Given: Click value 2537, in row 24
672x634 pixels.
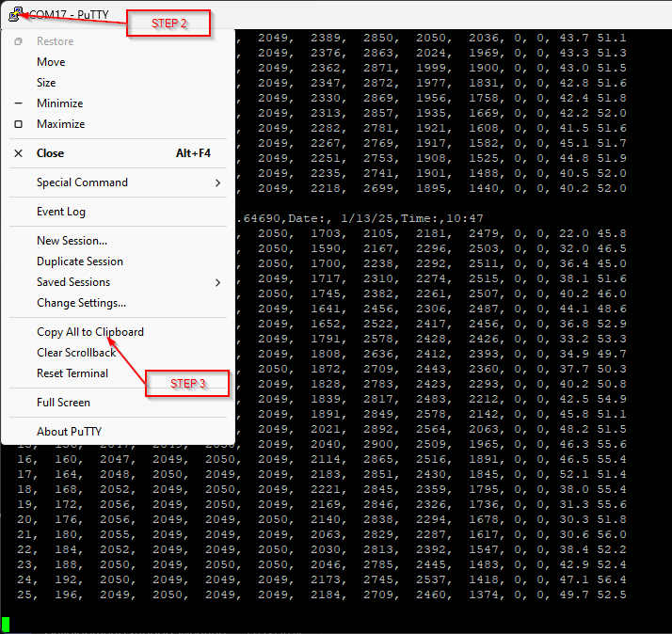Looking at the screenshot, I should point(434,579).
